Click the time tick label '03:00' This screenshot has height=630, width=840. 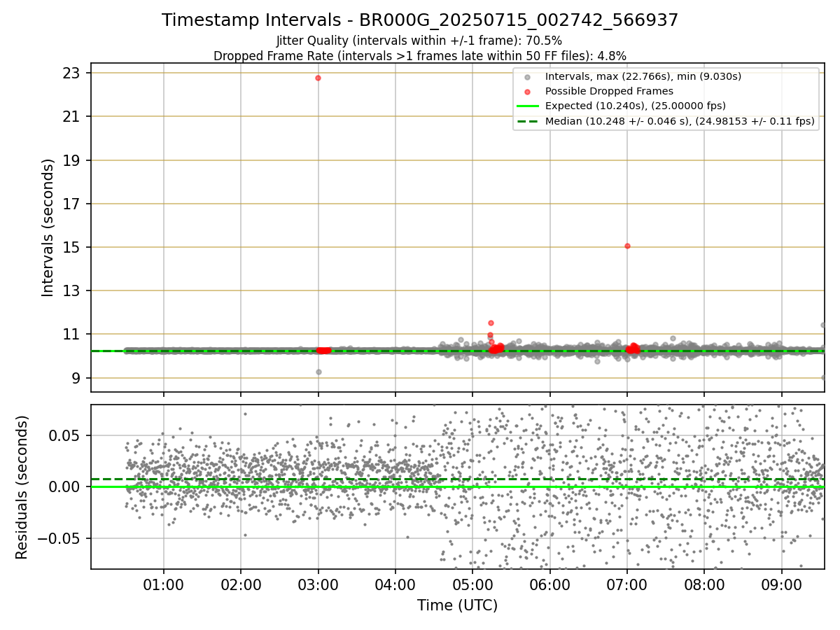318,584
